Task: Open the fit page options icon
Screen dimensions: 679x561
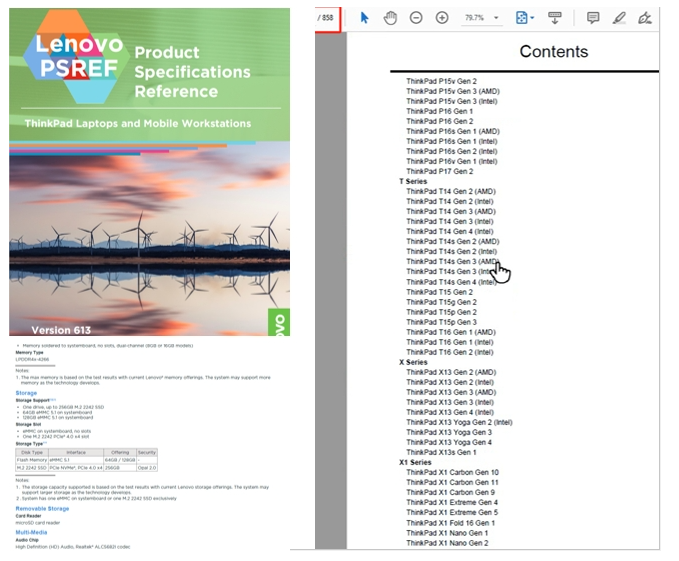Action: (521, 18)
